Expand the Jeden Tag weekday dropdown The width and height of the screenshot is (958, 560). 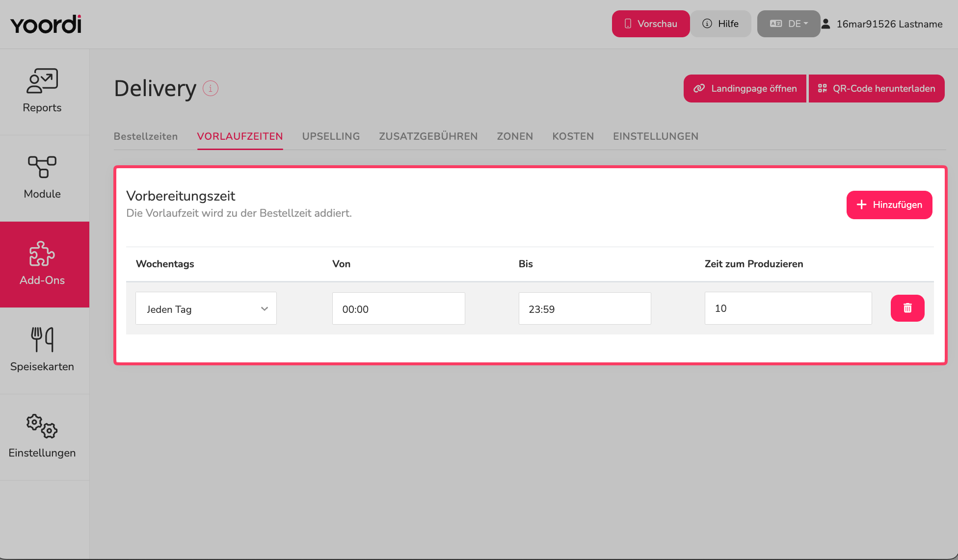tap(206, 308)
